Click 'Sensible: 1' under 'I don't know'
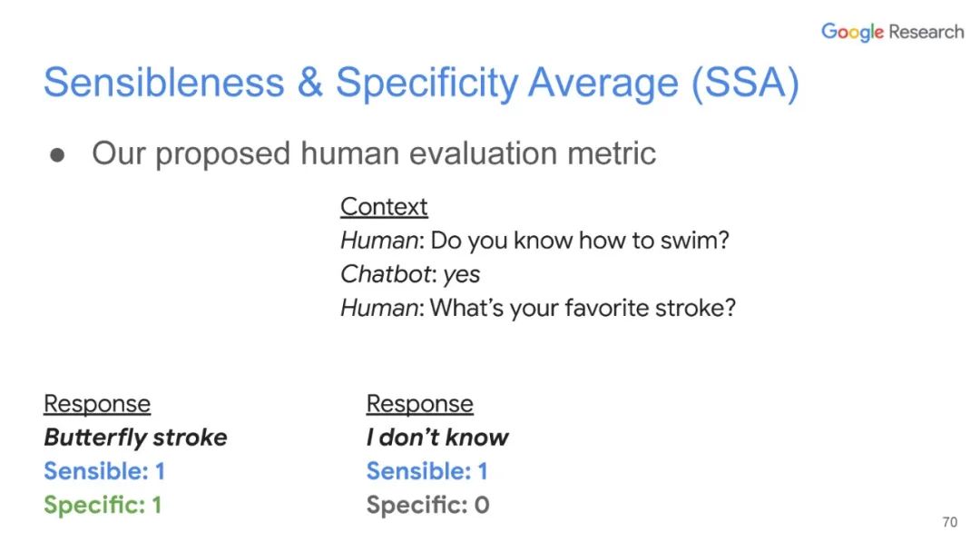The width and height of the screenshot is (980, 552). click(x=426, y=470)
